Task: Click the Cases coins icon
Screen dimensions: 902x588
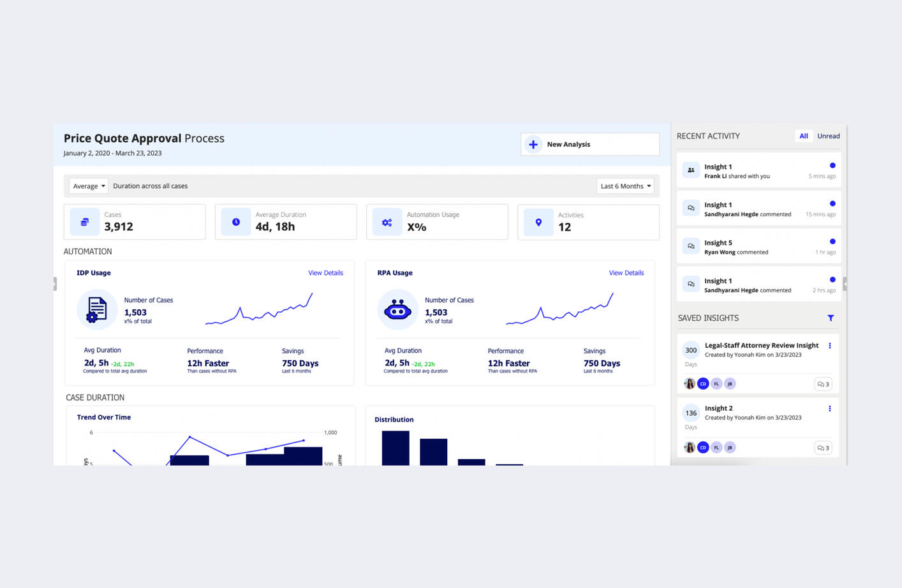Action: click(x=84, y=221)
